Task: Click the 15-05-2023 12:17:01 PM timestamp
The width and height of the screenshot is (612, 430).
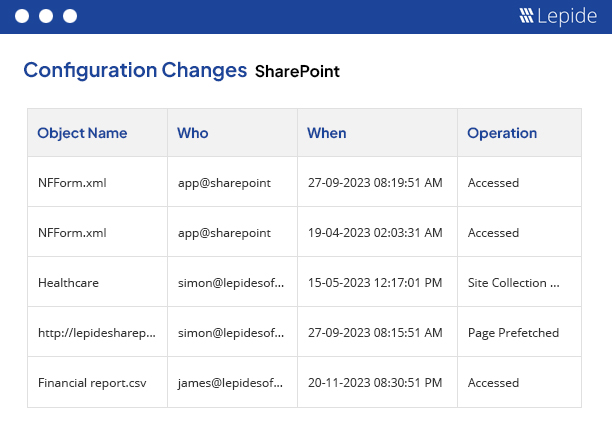Action: [374, 283]
